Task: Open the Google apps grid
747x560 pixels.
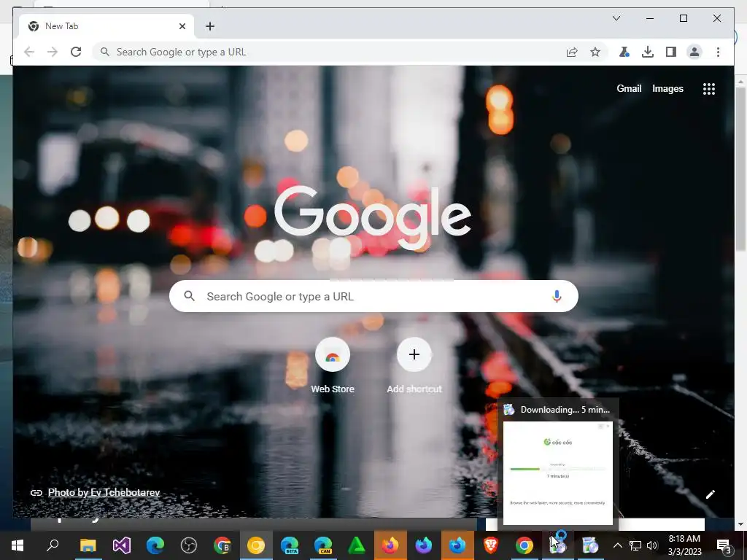Action: point(709,88)
